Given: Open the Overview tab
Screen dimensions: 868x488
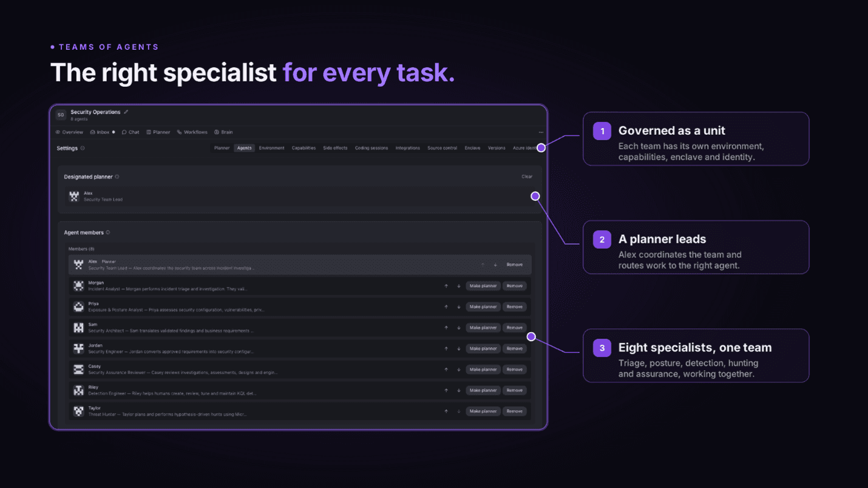Looking at the screenshot, I should [69, 132].
